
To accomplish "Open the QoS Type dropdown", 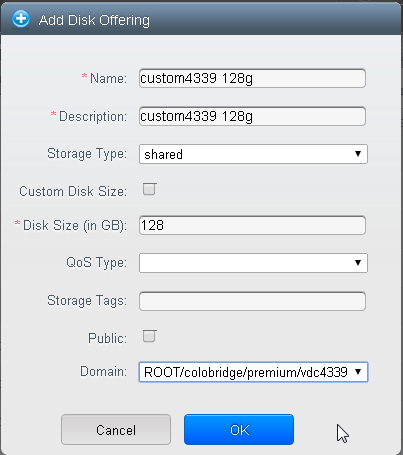I will coord(253,263).
